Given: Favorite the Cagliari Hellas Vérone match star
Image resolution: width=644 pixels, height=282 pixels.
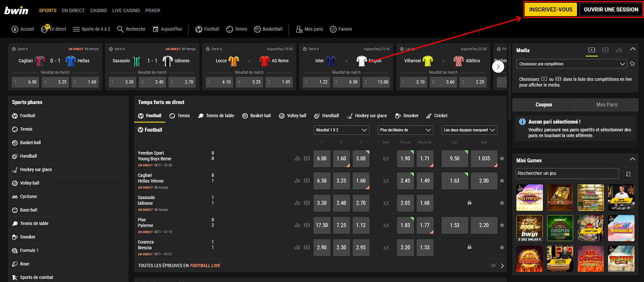Looking at the screenshot, I should tap(502, 181).
